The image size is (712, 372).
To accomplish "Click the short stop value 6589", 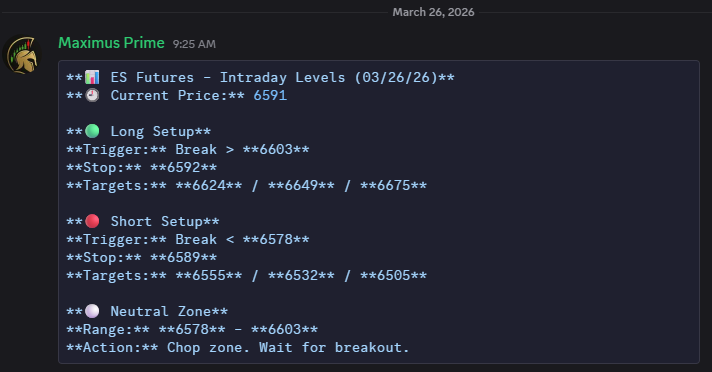I will pyautogui.click(x=184, y=258).
